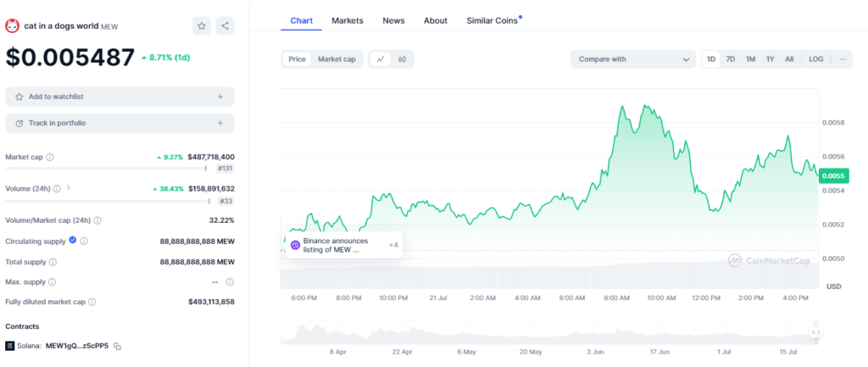Open Fully diluted market cap info icon

click(x=92, y=303)
